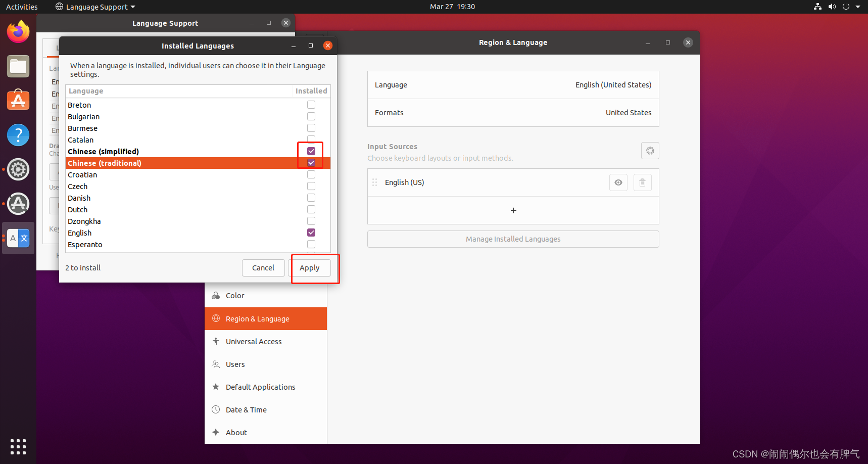
Task: Open Users settings panel
Action: (x=266, y=364)
